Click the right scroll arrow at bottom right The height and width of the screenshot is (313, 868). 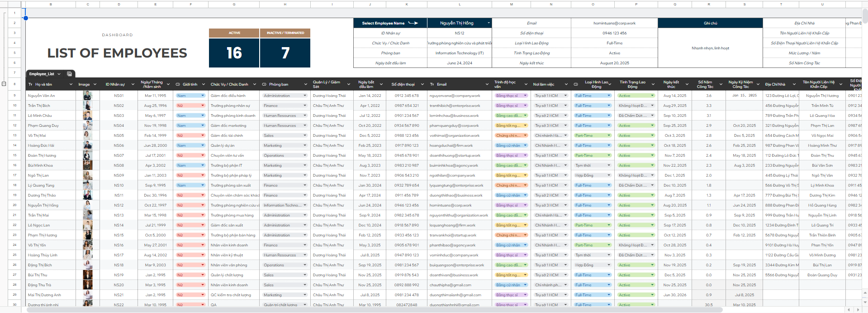pos(858,309)
